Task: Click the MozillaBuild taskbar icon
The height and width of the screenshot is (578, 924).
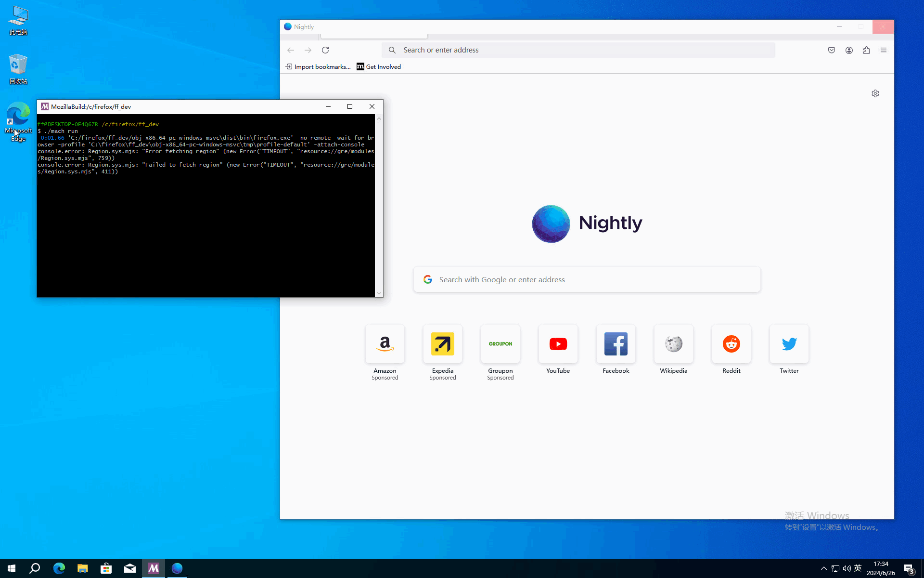Action: click(153, 568)
